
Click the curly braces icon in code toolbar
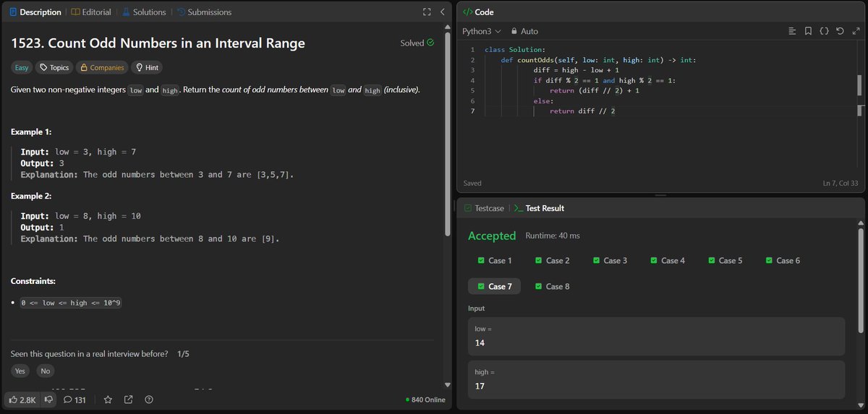tap(824, 31)
